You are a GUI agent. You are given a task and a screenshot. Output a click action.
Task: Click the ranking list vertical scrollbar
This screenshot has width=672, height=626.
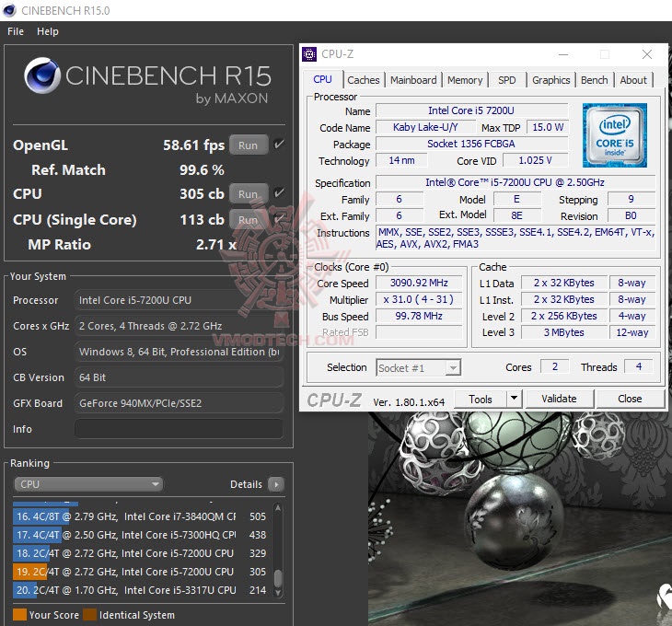click(x=278, y=551)
